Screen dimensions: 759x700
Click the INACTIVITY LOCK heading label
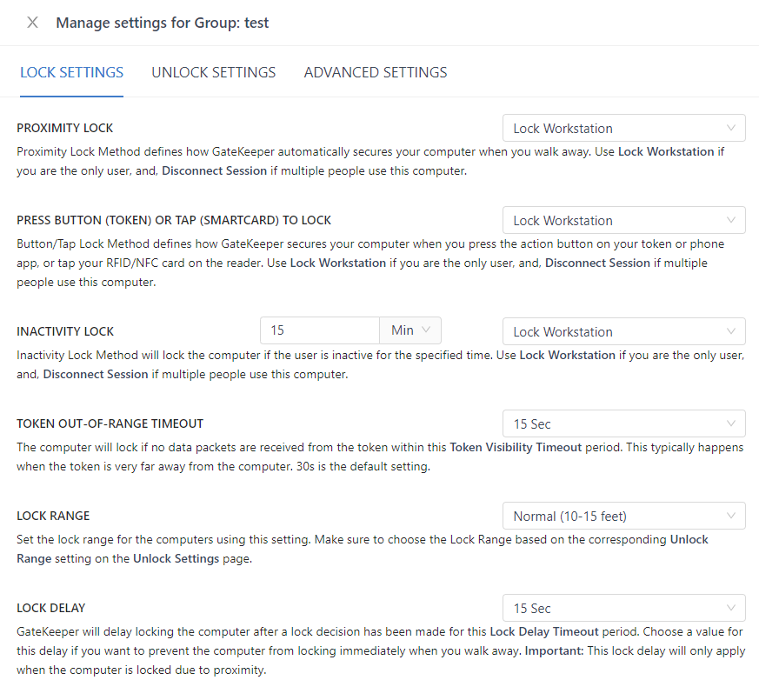pyautogui.click(x=65, y=331)
